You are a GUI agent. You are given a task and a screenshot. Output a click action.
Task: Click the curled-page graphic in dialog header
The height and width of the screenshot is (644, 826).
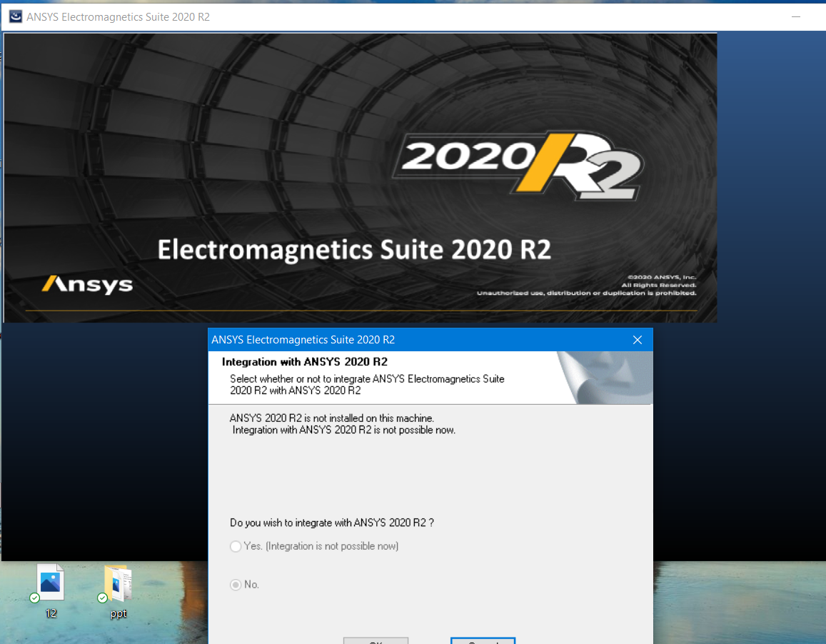605,378
